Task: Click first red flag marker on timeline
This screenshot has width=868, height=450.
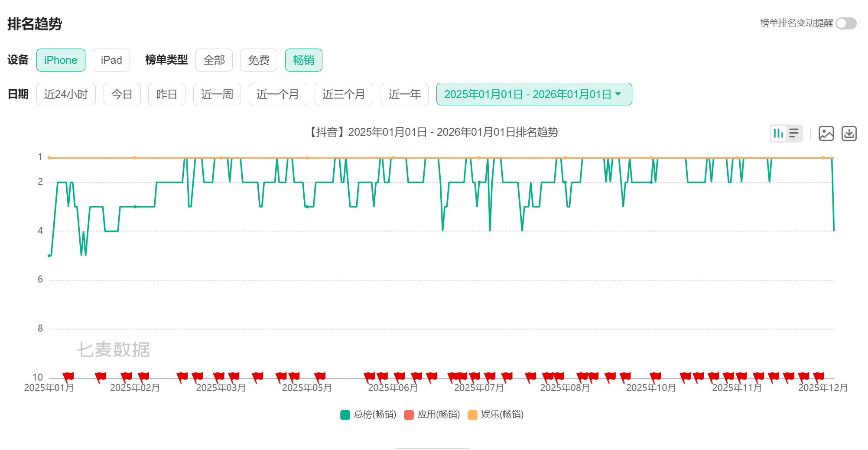Action: pos(68,376)
